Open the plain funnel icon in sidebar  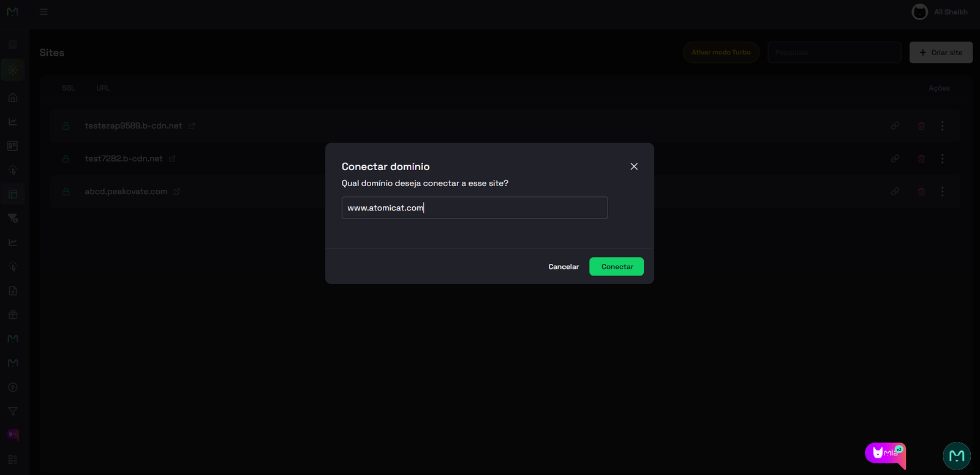point(13,411)
